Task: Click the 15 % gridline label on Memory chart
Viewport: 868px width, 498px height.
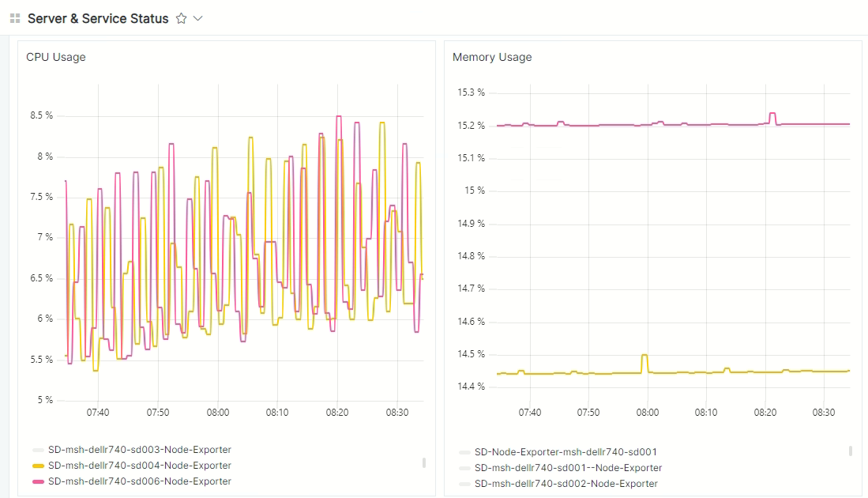Action: coord(474,191)
